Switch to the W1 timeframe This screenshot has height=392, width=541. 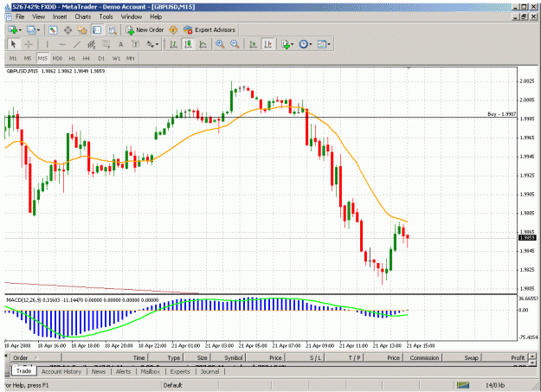tap(116, 58)
